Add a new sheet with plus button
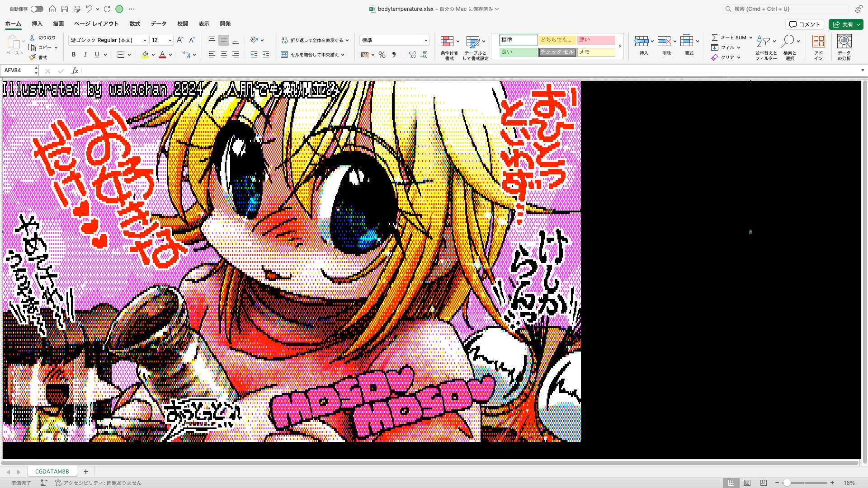868x488 pixels. tap(85, 472)
